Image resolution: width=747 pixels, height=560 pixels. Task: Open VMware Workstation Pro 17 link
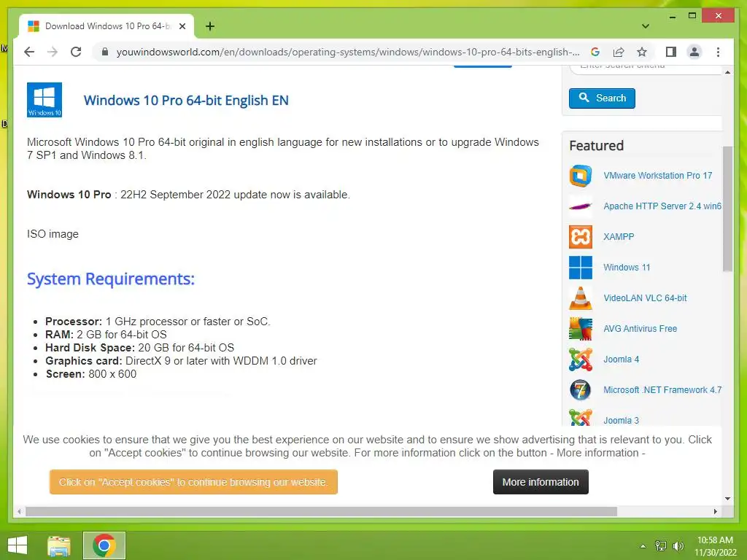coord(657,176)
